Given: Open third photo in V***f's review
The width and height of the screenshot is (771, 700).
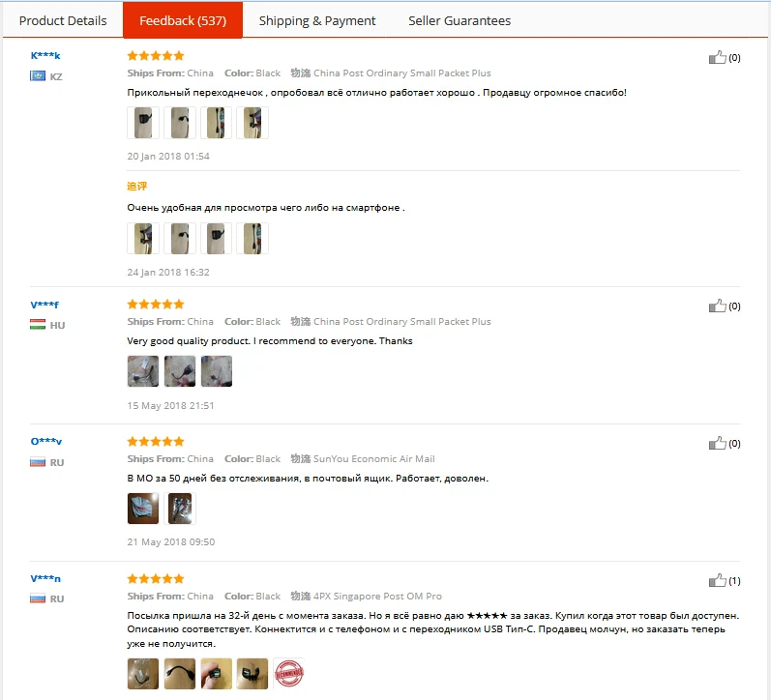Looking at the screenshot, I should click(217, 371).
